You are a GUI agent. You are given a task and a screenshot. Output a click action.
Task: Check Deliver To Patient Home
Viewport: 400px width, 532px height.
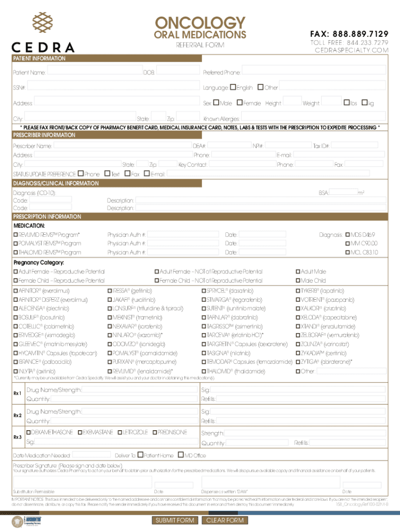[x=140, y=455]
